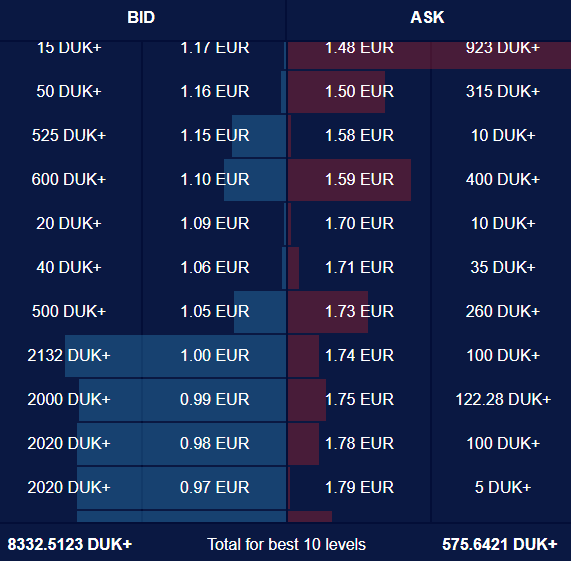Click the ASK column header
571x561 pixels.
tap(427, 17)
